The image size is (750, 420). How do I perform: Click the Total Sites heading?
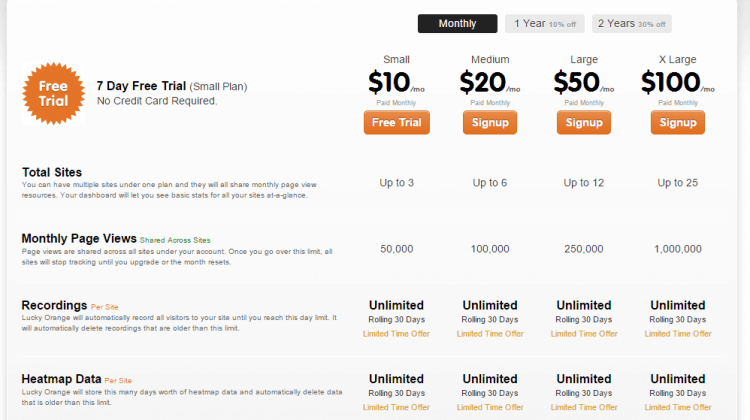(52, 172)
